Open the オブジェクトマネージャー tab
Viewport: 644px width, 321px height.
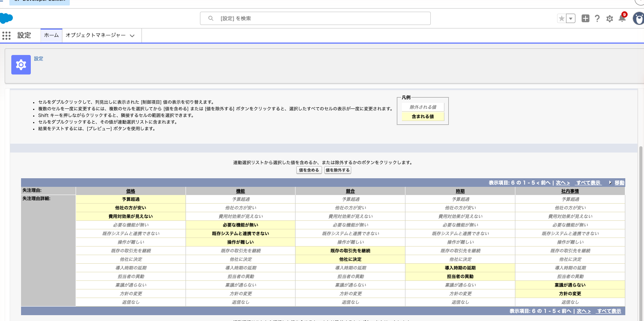coord(96,35)
